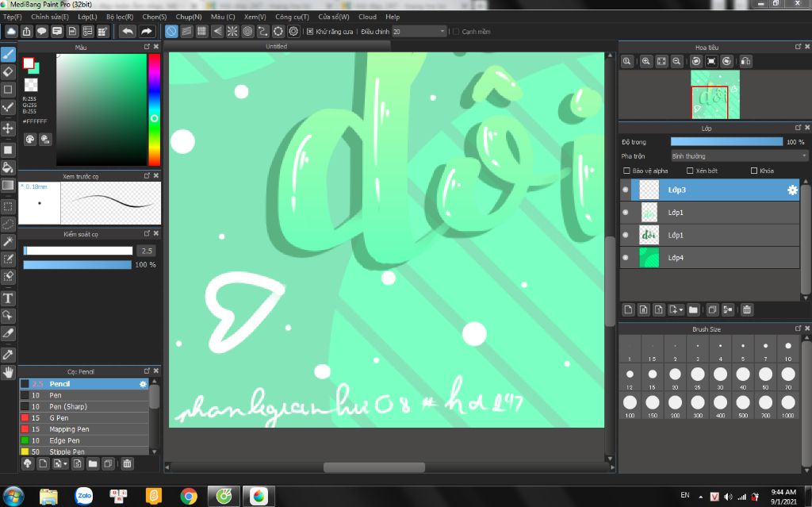Open Chrome from the Windows taskbar

tap(189, 496)
